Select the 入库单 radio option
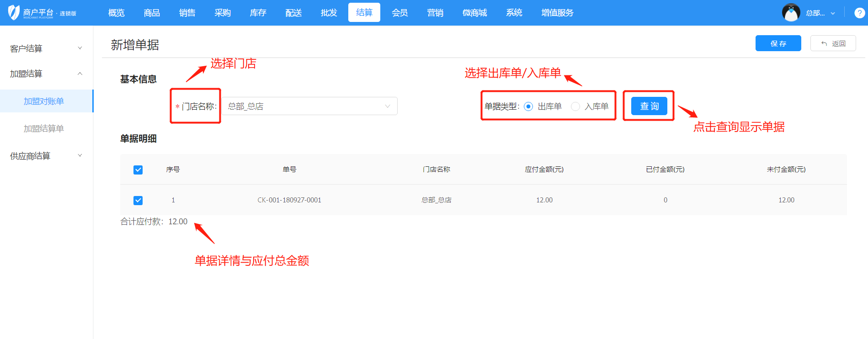Viewport: 868px width, 339px height. 575,106
